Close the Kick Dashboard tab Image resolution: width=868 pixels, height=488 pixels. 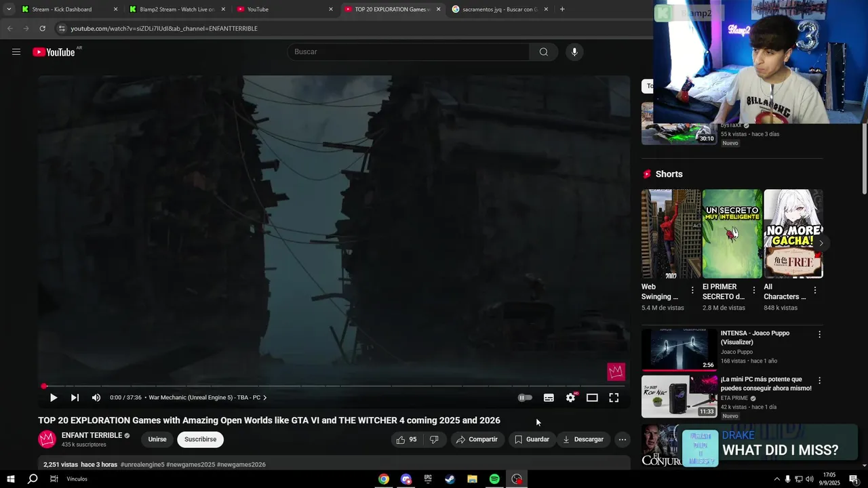click(115, 9)
